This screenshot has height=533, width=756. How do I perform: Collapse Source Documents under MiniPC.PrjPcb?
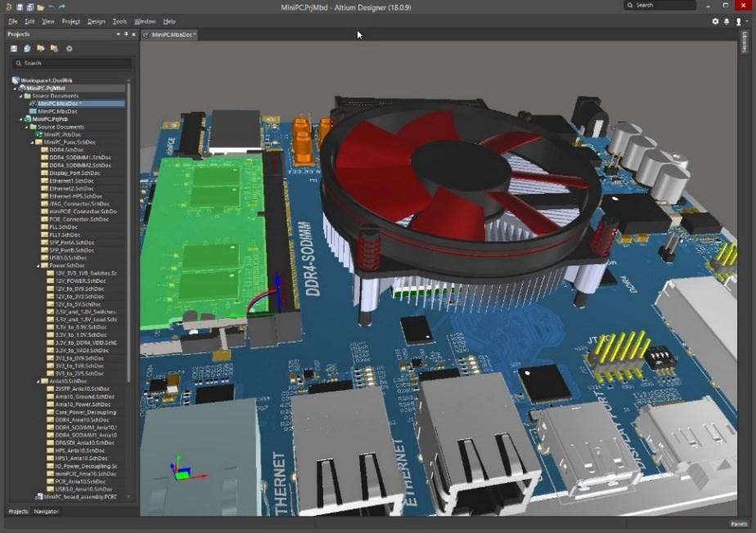click(26, 127)
